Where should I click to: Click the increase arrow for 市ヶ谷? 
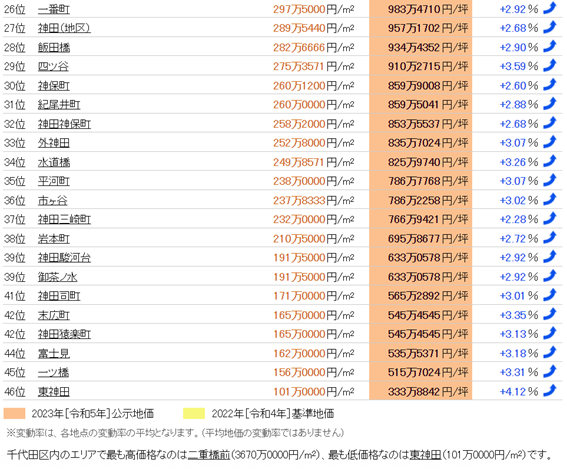pos(550,199)
